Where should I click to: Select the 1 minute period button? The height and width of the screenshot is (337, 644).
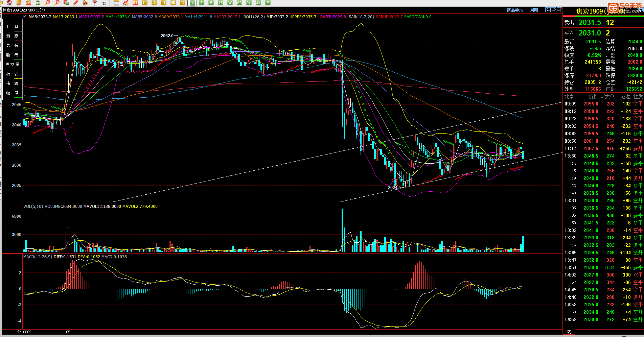[192, 3]
